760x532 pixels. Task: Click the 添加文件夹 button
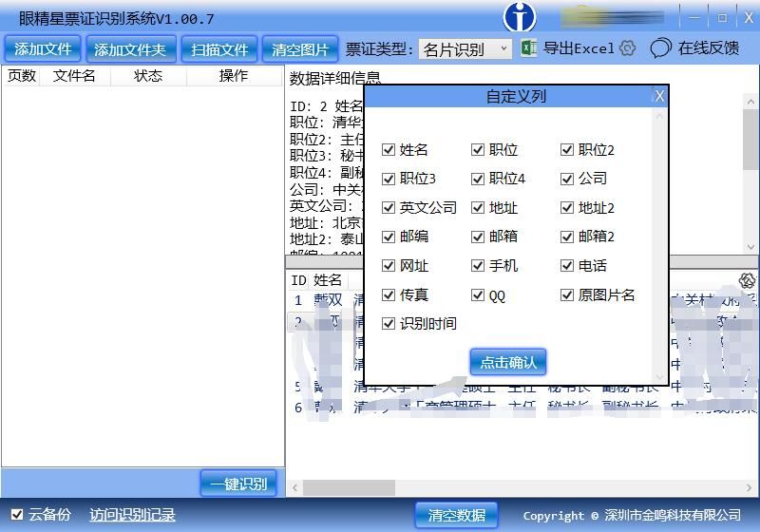130,49
